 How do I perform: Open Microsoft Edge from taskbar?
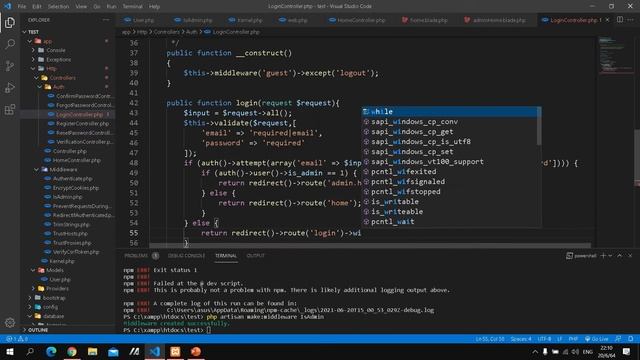(x=51, y=351)
